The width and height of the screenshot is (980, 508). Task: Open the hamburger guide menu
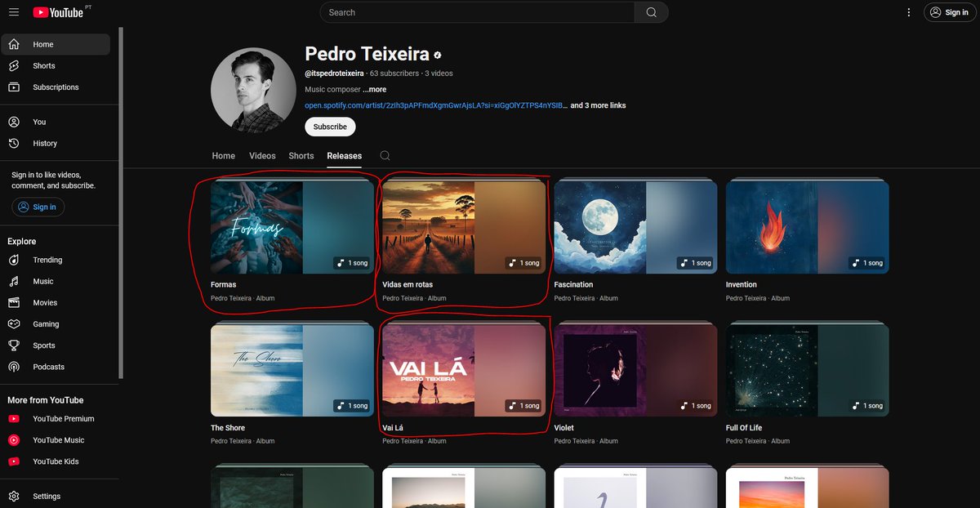(14, 12)
